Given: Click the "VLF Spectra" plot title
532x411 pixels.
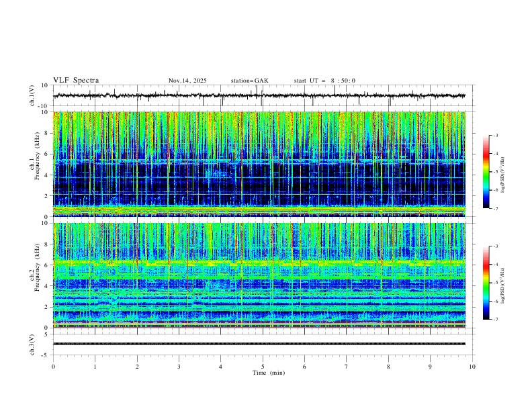Looking at the screenshot, I should point(76,81).
